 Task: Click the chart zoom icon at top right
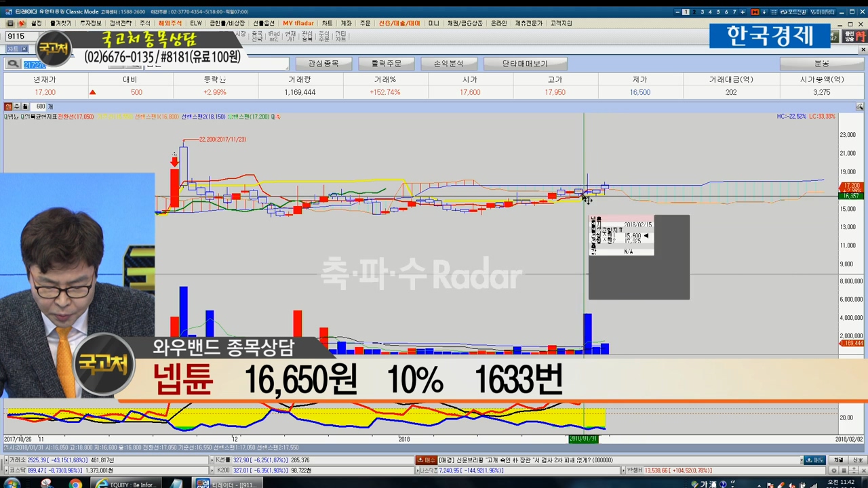point(859,107)
